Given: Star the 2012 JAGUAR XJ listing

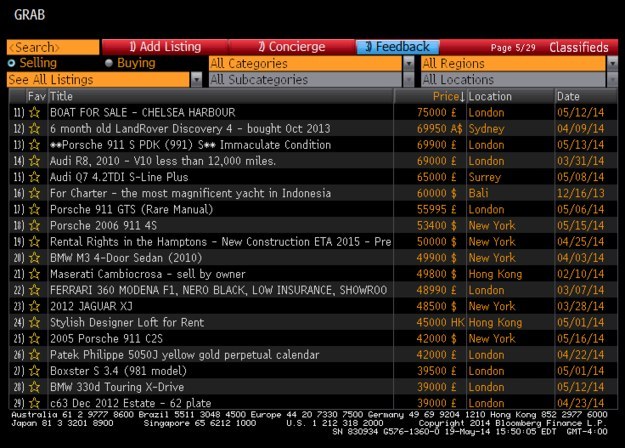Looking at the screenshot, I should coord(35,306).
